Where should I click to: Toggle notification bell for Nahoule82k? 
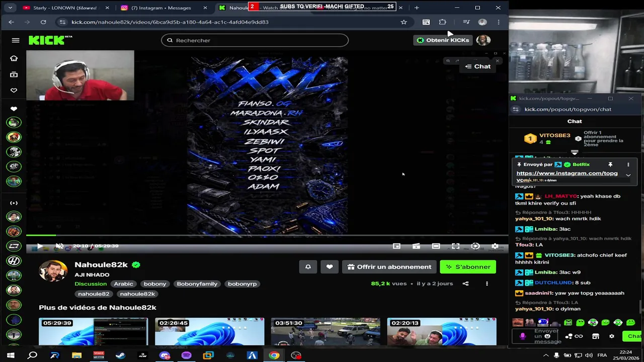(x=308, y=267)
